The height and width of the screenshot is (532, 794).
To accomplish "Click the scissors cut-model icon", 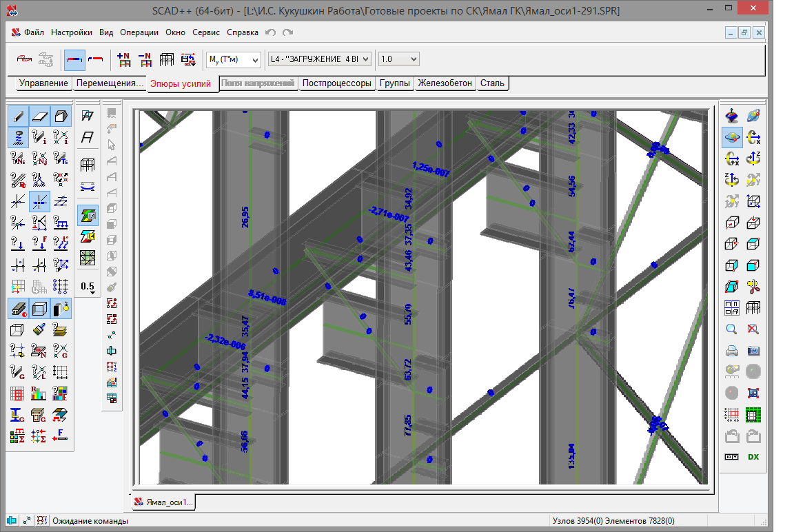I will tap(753, 287).
